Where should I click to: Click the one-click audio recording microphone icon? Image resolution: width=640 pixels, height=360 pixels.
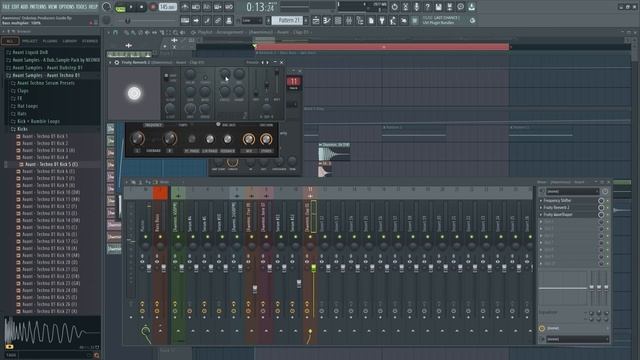click(416, 7)
